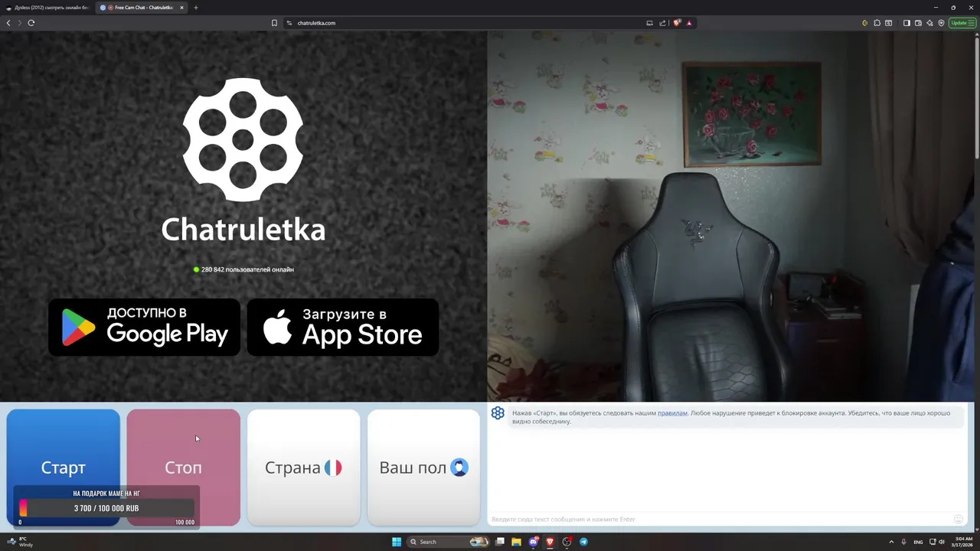The image size is (980, 551).
Task: Click the green Update menu button
Action: (962, 23)
